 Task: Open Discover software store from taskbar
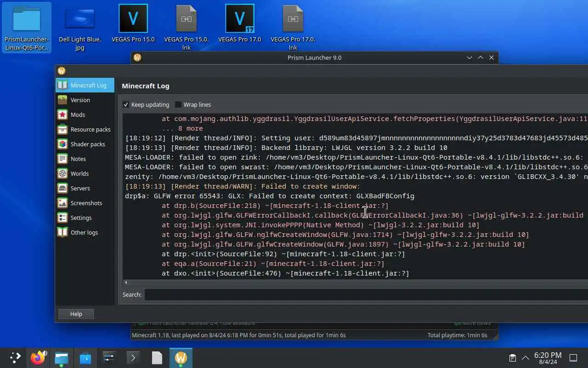(x=85, y=357)
